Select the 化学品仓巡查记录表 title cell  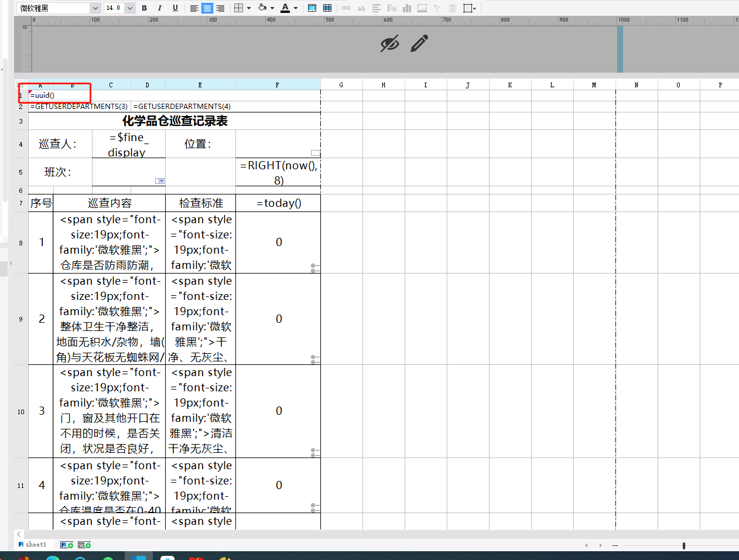[175, 121]
